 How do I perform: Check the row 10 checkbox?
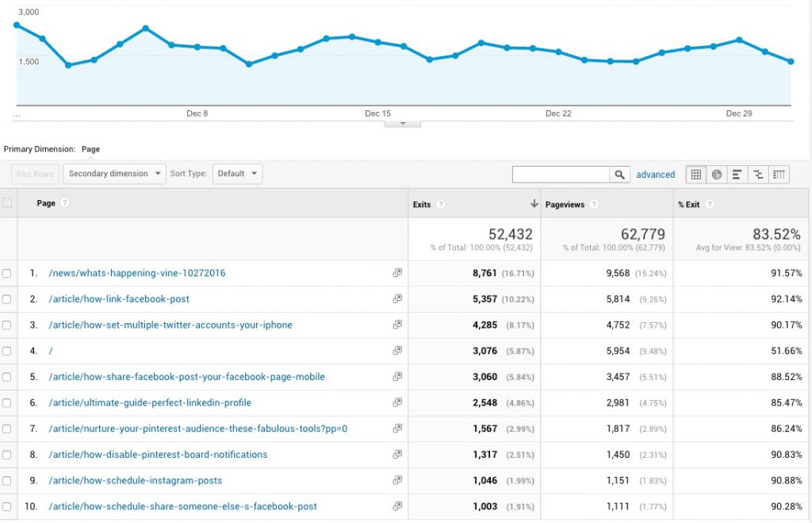[6, 506]
